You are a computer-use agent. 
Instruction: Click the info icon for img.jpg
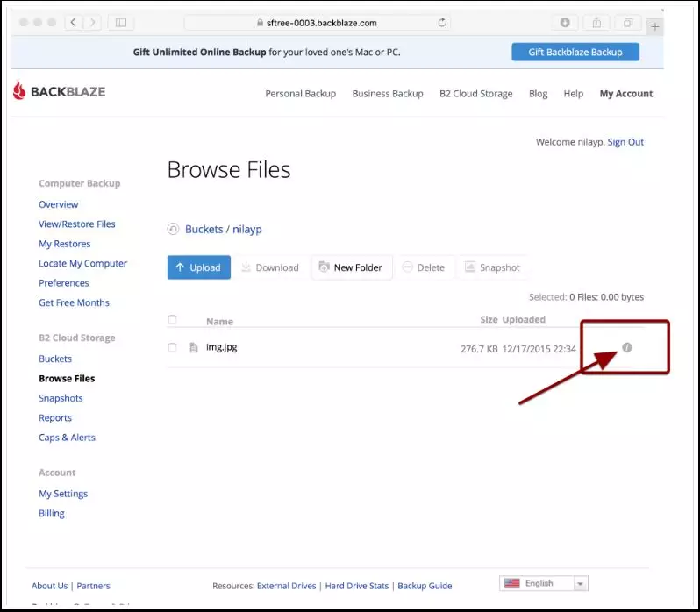(627, 347)
